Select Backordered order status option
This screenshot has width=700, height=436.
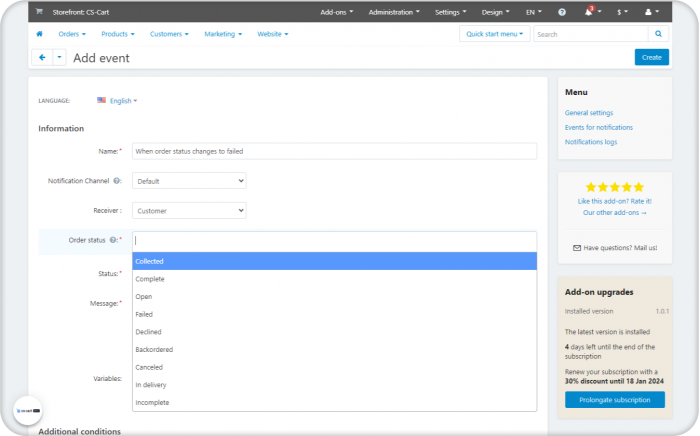tap(334, 349)
